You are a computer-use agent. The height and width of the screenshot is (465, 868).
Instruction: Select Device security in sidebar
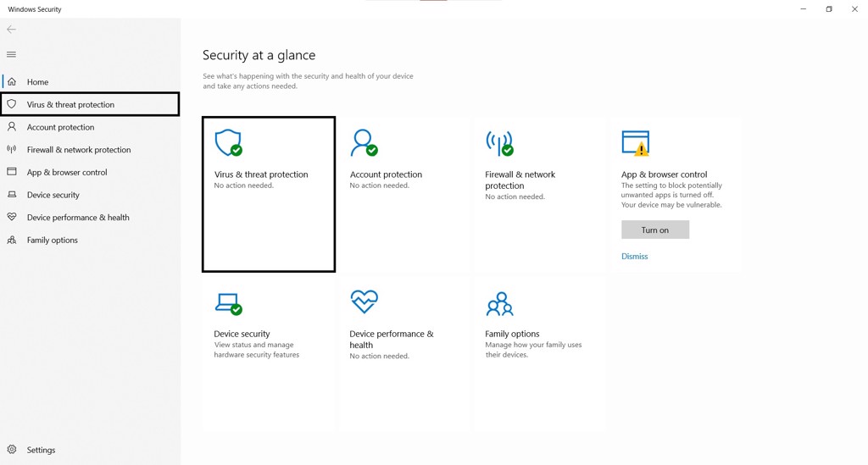(90, 195)
